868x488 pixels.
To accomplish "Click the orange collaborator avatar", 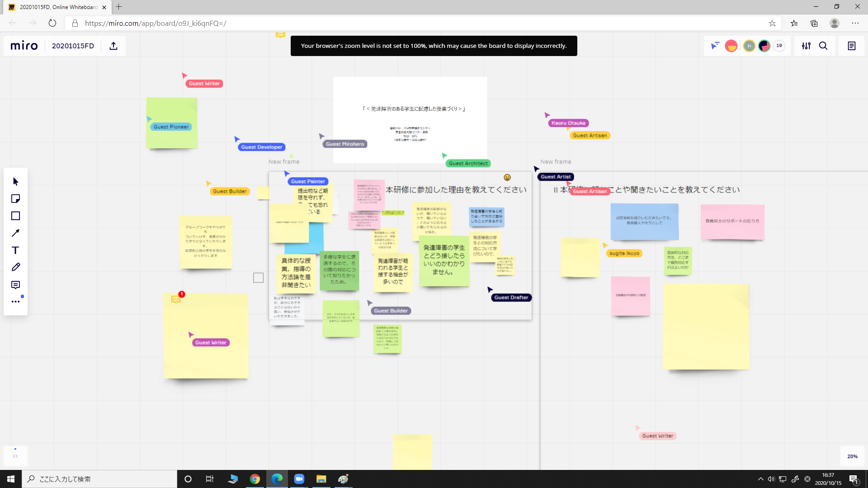I will pyautogui.click(x=731, y=46).
